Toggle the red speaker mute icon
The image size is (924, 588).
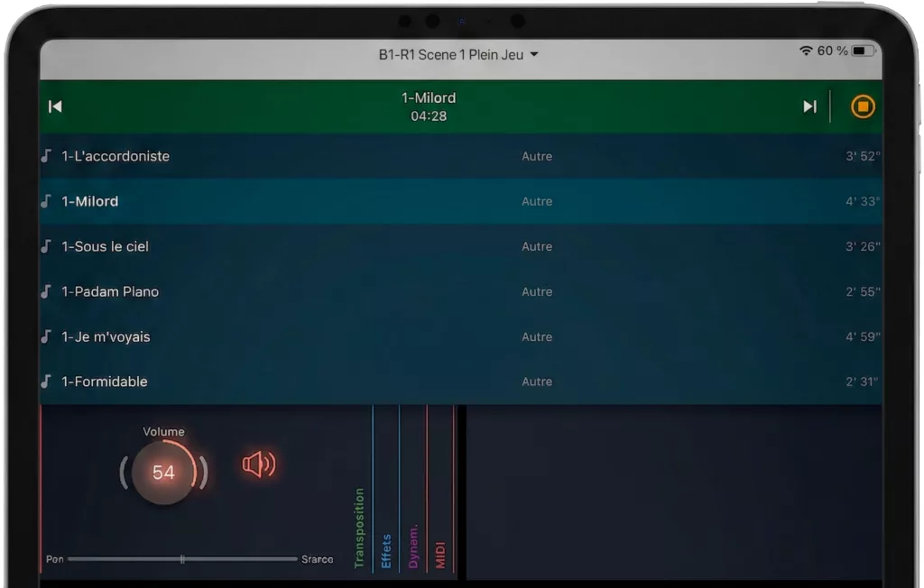click(258, 464)
